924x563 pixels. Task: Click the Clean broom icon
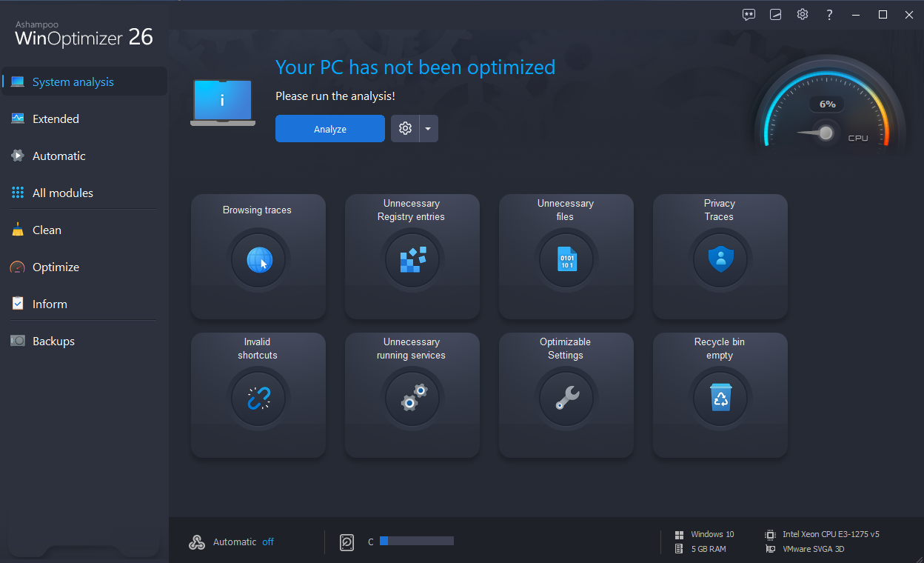coord(18,230)
